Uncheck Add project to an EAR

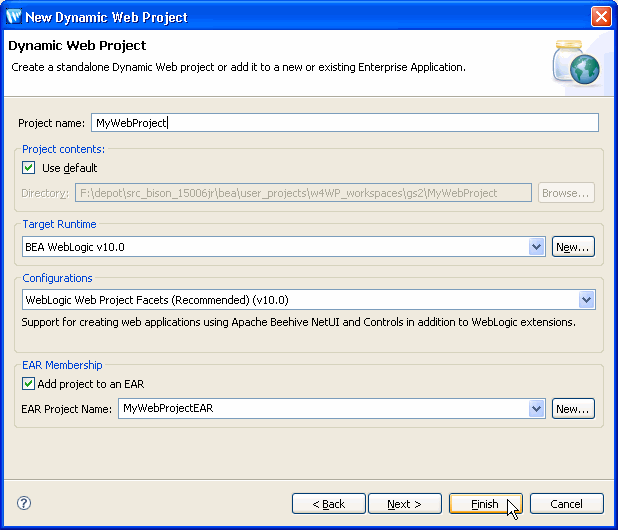point(28,383)
